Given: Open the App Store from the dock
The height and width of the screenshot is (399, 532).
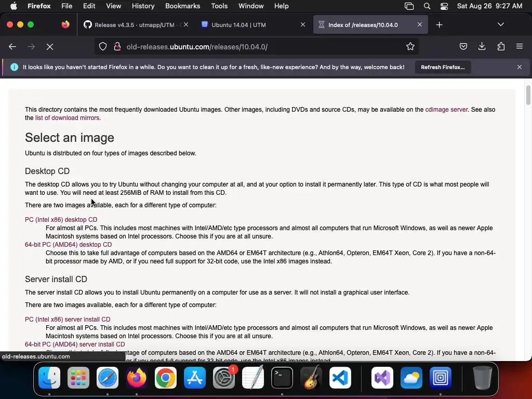Looking at the screenshot, I should point(195,377).
